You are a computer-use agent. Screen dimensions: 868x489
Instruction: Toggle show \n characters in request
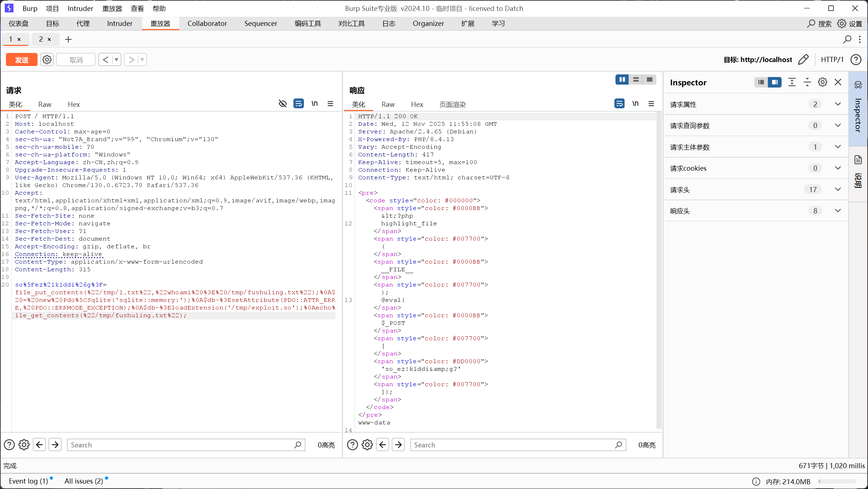pyautogui.click(x=315, y=104)
